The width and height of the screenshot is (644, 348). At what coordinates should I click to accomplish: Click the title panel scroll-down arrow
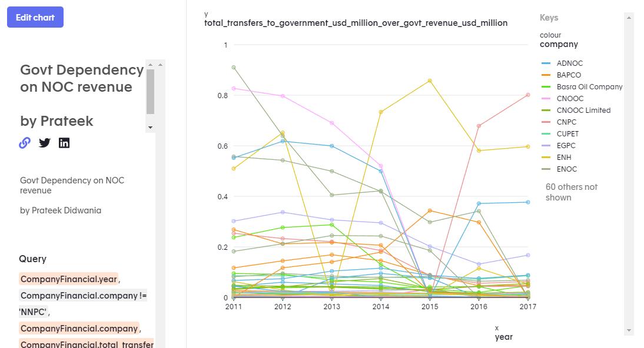tap(150, 128)
